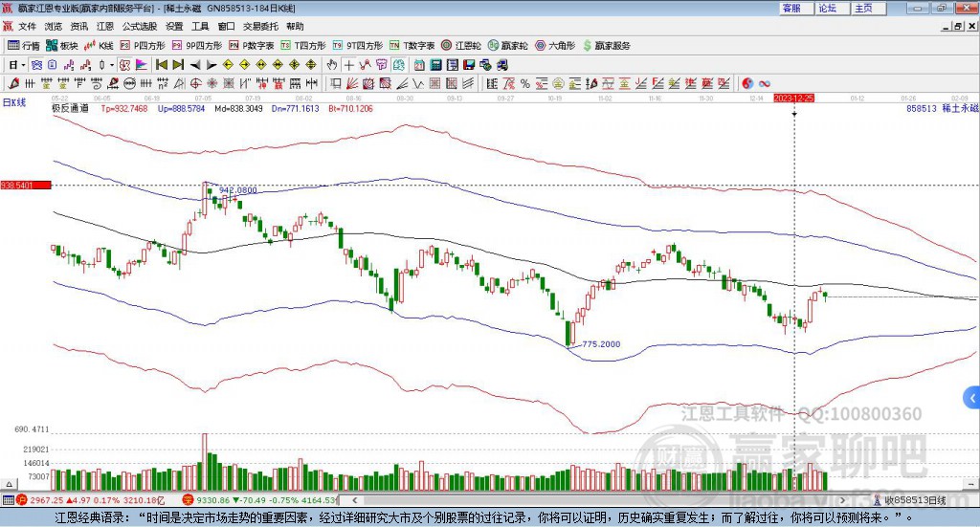Open the 行情 market quotes view
This screenshot has height=527, width=980.
click(24, 46)
